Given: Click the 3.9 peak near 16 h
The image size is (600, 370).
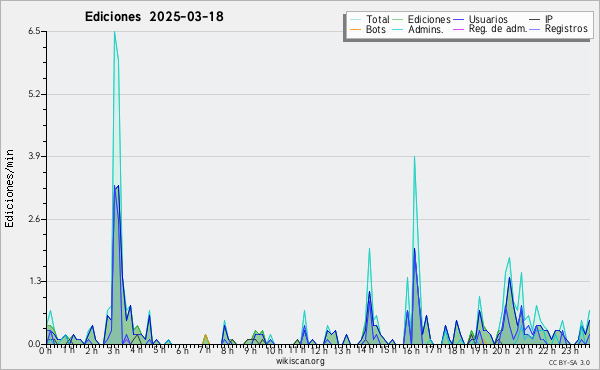Looking at the screenshot, I should pos(414,157).
